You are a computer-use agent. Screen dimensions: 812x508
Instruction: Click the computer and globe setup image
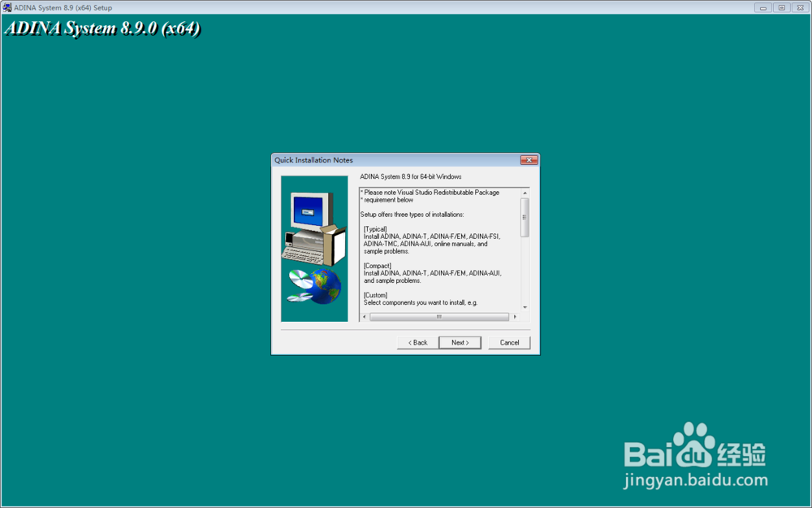(314, 249)
